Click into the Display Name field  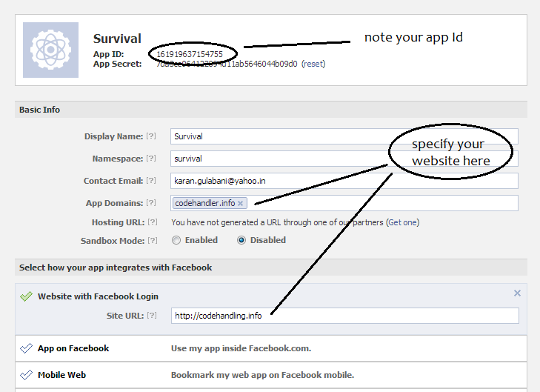344,136
